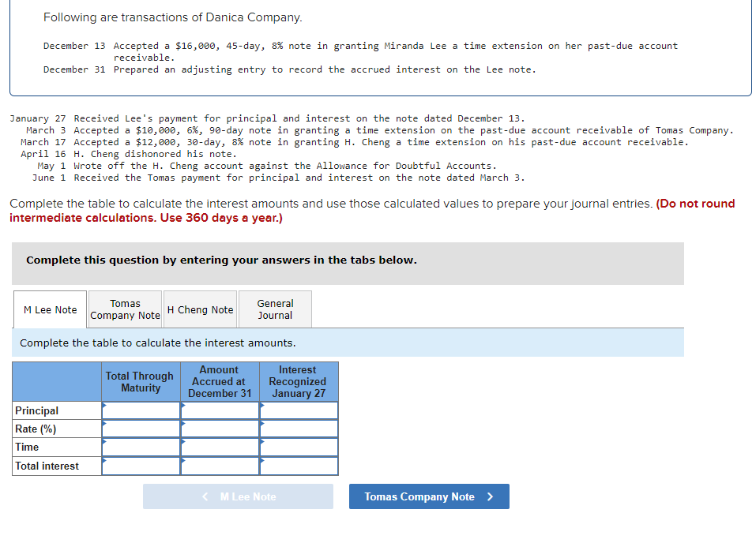Click the Time Interest Recognized cell
The height and width of the screenshot is (543, 756).
coord(299,447)
